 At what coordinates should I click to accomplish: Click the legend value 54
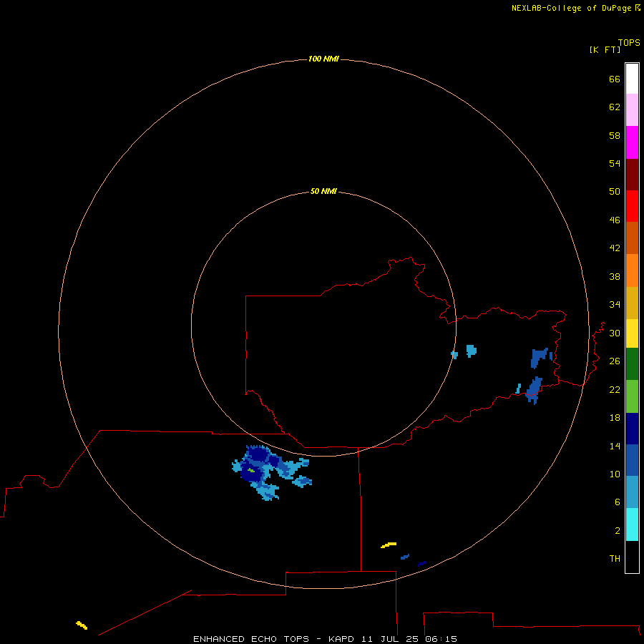click(x=615, y=163)
